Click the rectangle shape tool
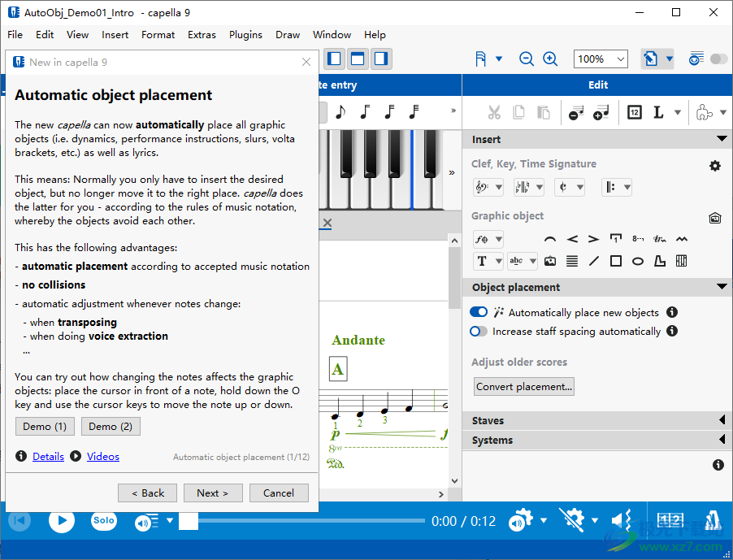 click(616, 261)
